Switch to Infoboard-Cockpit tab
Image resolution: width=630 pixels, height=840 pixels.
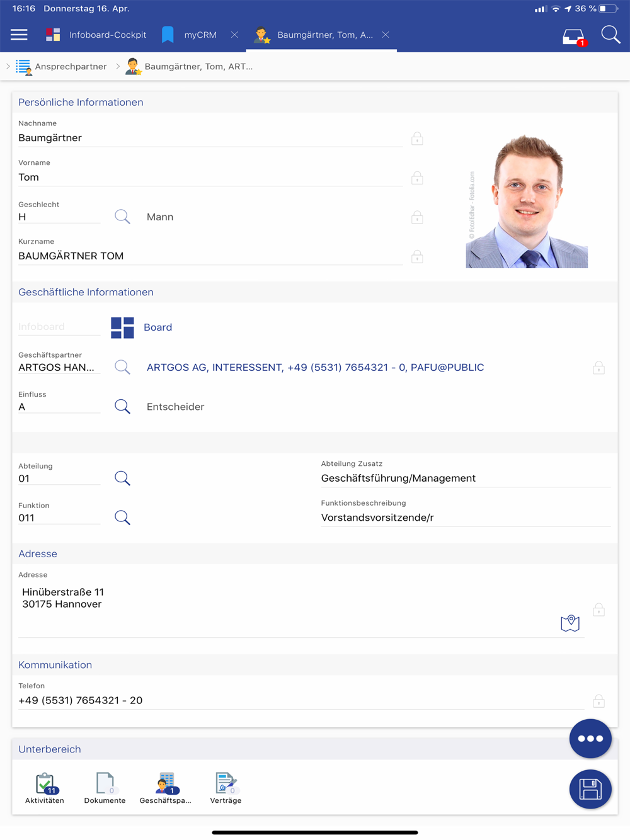pos(96,35)
